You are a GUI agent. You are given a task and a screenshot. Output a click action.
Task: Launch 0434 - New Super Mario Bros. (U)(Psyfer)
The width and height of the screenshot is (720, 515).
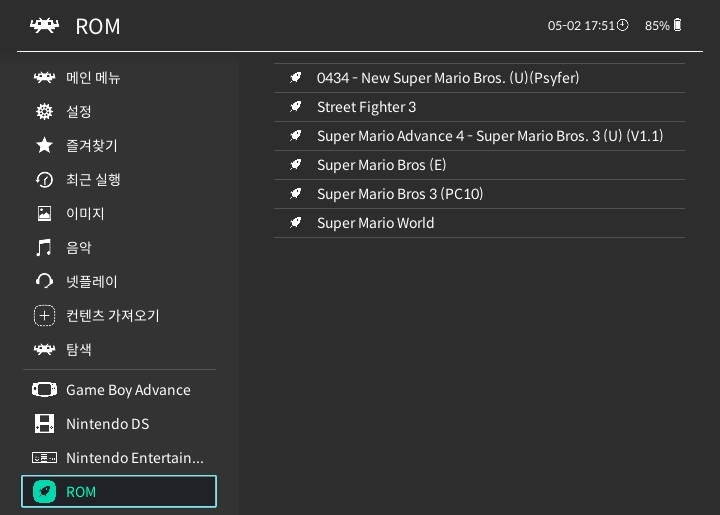479,78
